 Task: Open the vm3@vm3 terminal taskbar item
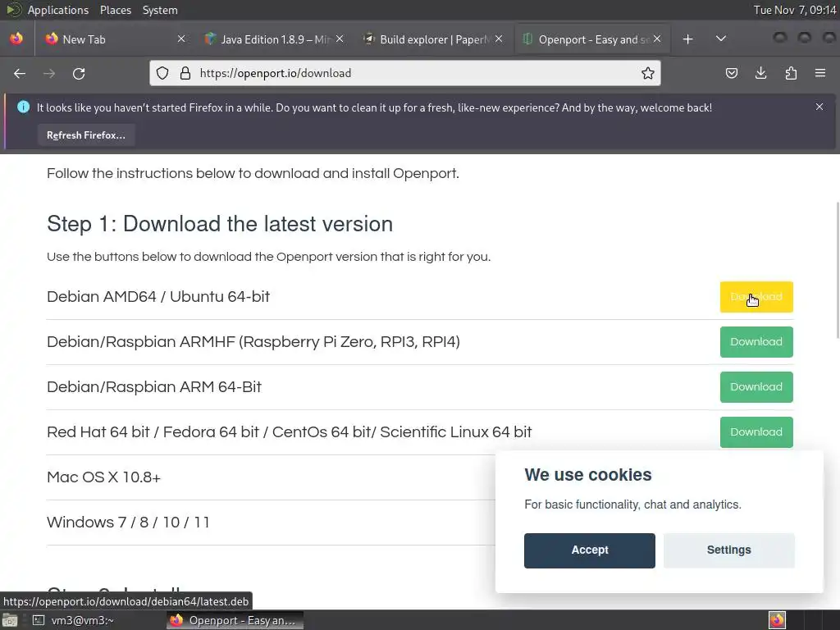pyautogui.click(x=73, y=620)
